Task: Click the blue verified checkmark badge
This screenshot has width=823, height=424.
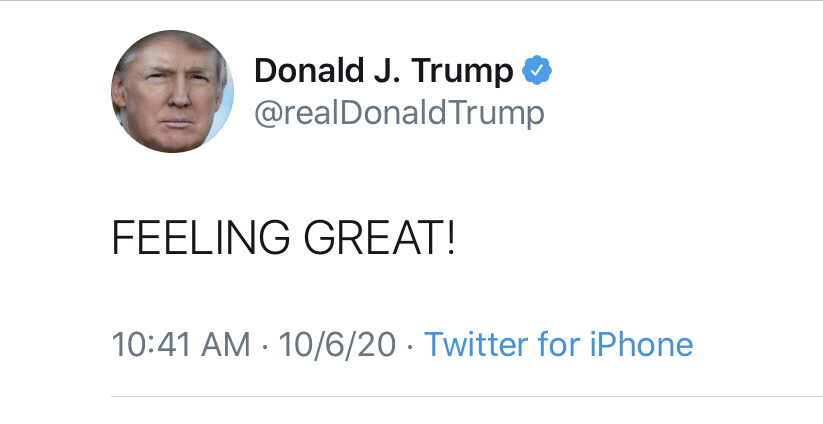Action: 539,71
